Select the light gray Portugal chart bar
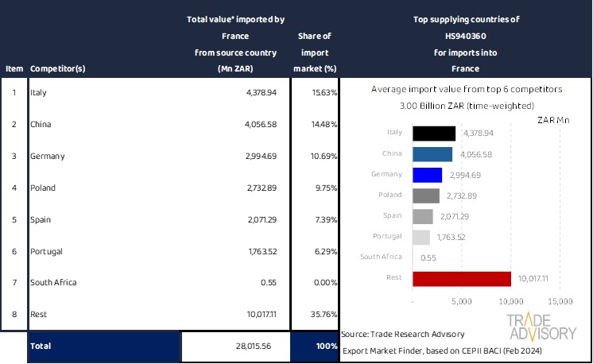Image resolution: width=593 pixels, height=364 pixels. [x=421, y=237]
